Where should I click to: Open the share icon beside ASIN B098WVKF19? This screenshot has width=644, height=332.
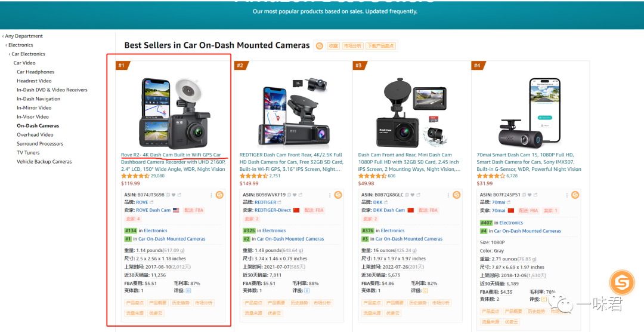tap(300, 195)
